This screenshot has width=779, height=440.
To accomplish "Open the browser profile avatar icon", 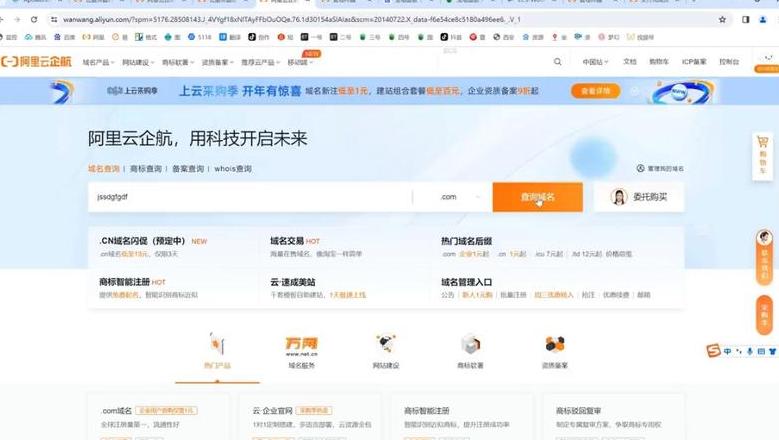I will coord(763,19).
